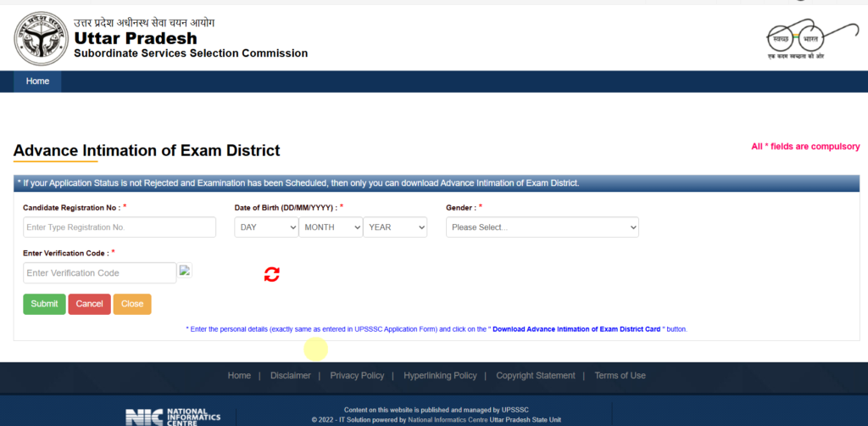Click 'Download Advance Intimation of Exam District Card' text

tap(576, 329)
